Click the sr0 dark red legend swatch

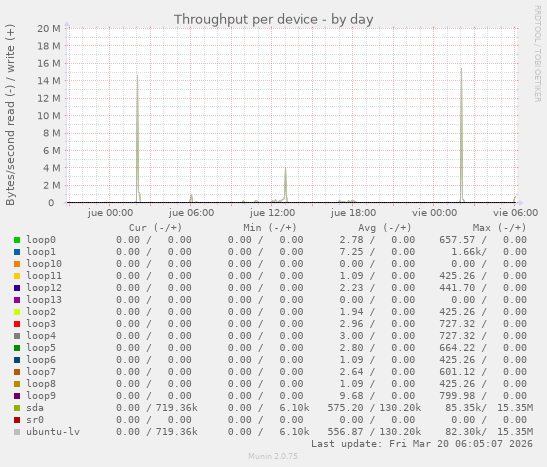click(x=17, y=420)
